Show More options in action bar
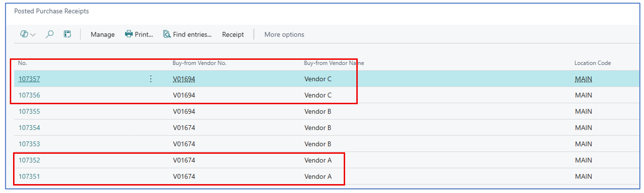 click(284, 35)
